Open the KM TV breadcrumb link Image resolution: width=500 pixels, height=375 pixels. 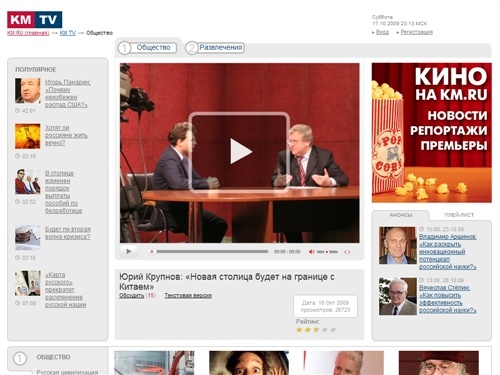coord(68,33)
